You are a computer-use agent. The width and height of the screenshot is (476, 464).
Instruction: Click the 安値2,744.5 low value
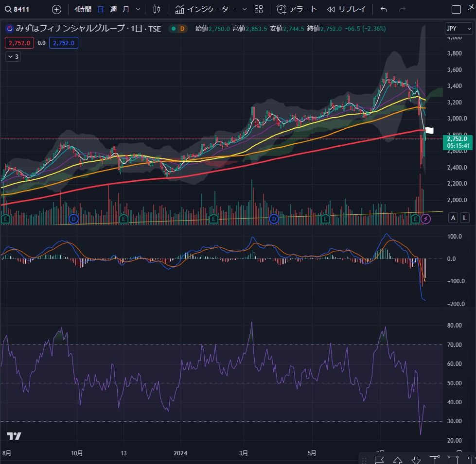tap(287, 29)
